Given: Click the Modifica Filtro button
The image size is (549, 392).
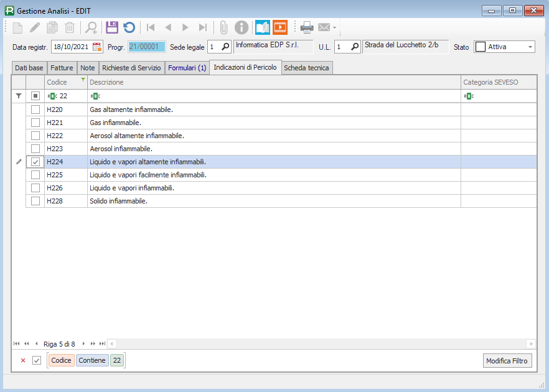Looking at the screenshot, I should 507,361.
